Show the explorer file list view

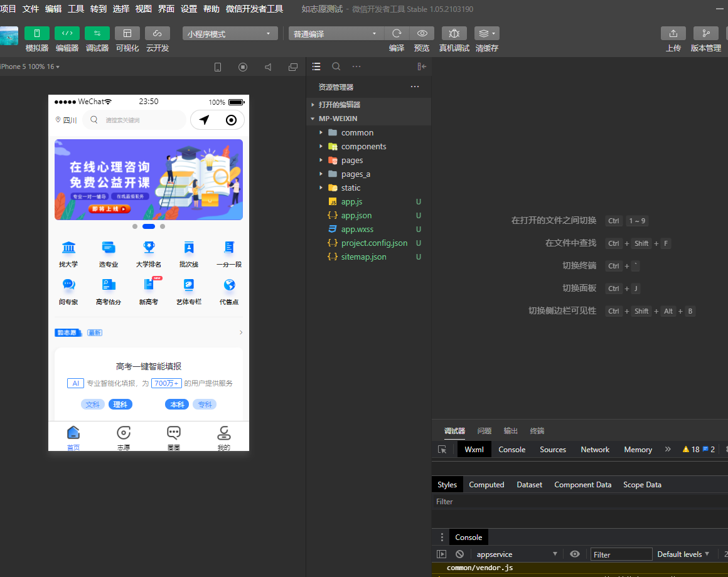point(316,66)
